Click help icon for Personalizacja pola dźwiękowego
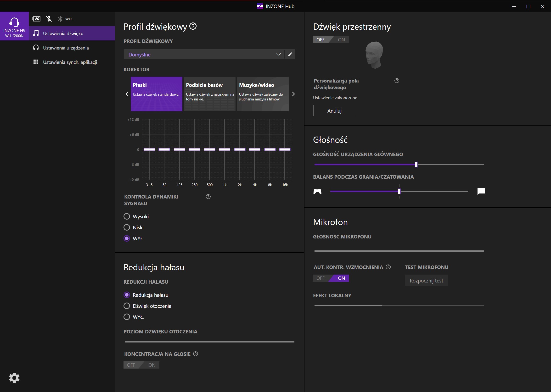Image resolution: width=551 pixels, height=392 pixels. pos(397,81)
